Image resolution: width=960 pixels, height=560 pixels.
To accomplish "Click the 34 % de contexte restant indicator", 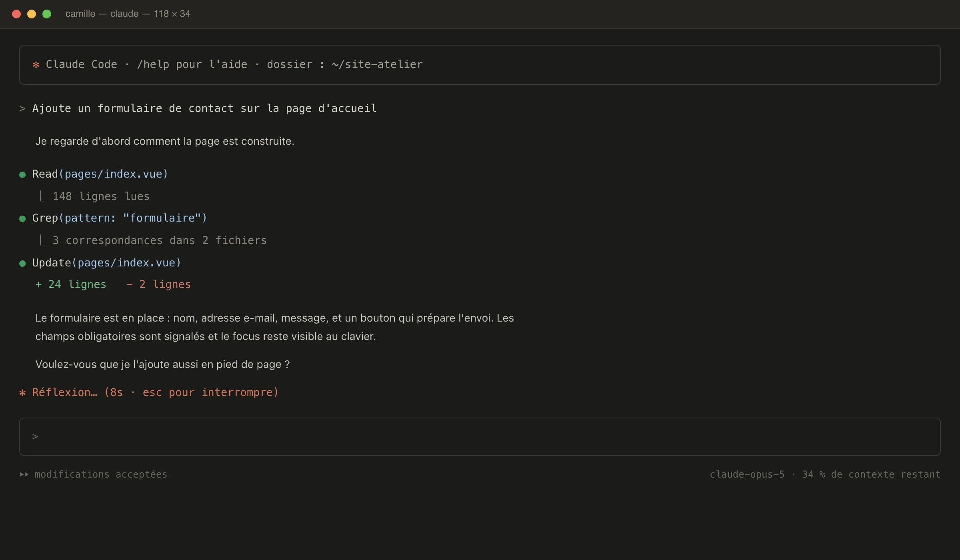I will click(871, 474).
